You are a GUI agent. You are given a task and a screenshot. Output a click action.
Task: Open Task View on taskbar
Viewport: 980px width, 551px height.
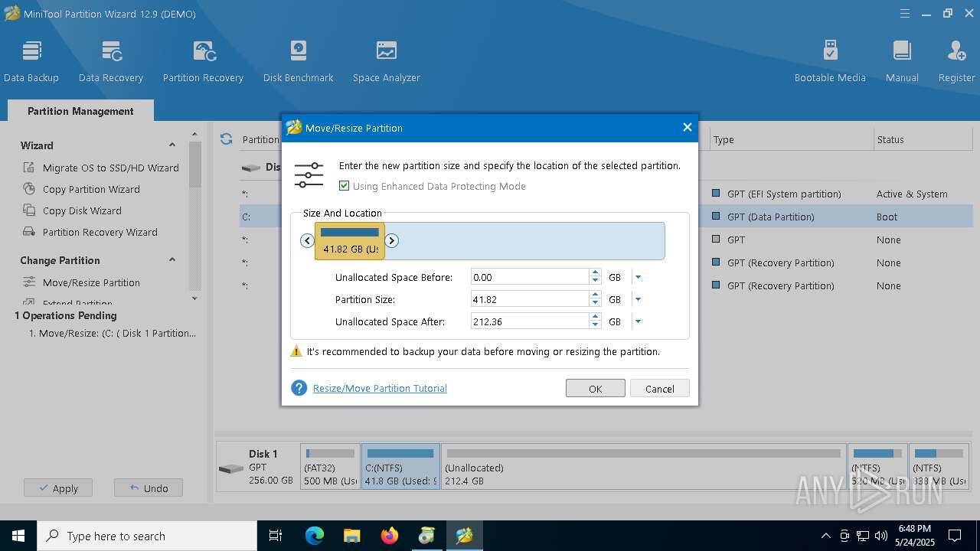click(276, 536)
